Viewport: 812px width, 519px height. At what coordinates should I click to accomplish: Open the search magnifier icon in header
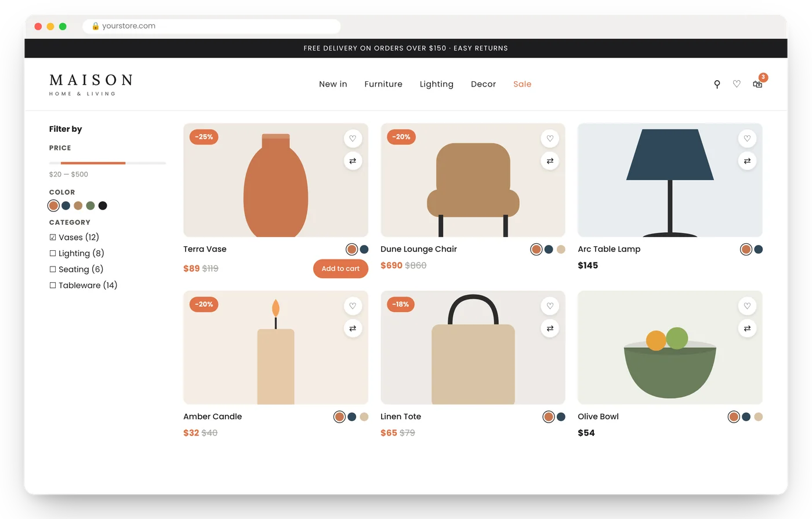(717, 84)
